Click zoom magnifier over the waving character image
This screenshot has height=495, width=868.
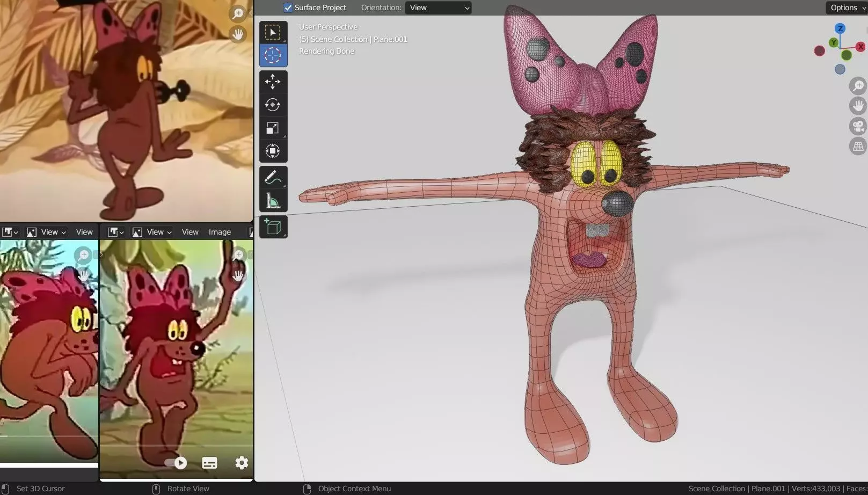(238, 255)
